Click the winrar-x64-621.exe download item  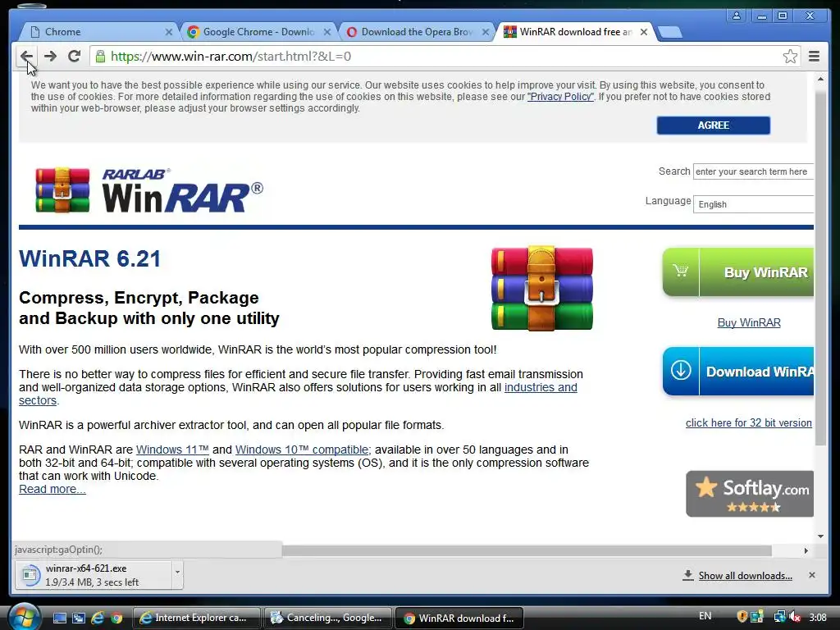pyautogui.click(x=94, y=575)
